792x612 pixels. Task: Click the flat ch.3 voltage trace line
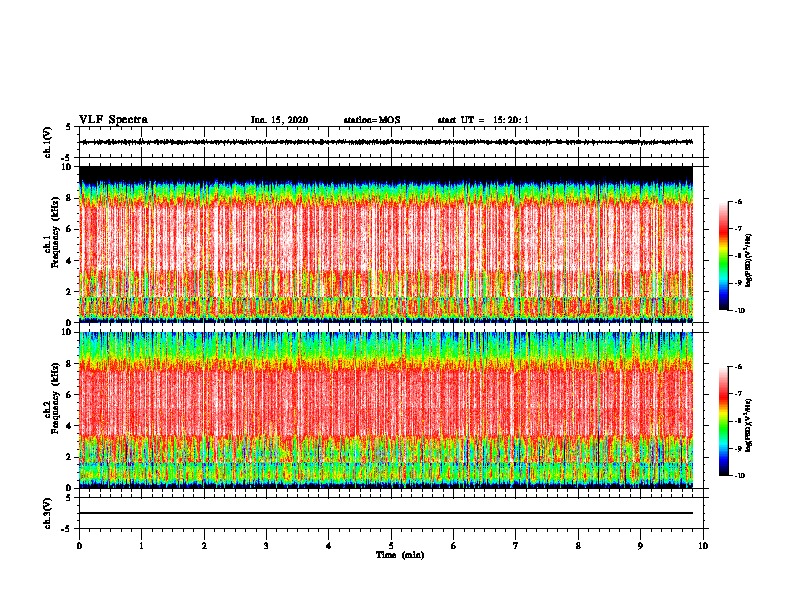coord(386,513)
